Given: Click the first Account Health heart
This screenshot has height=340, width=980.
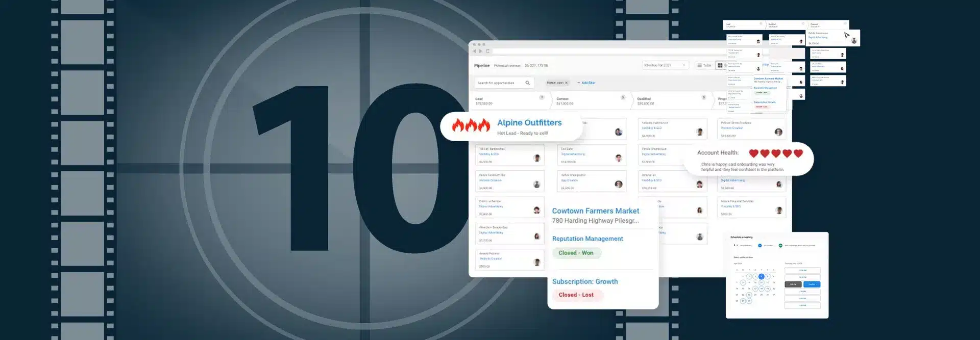Looking at the screenshot, I should [753, 153].
